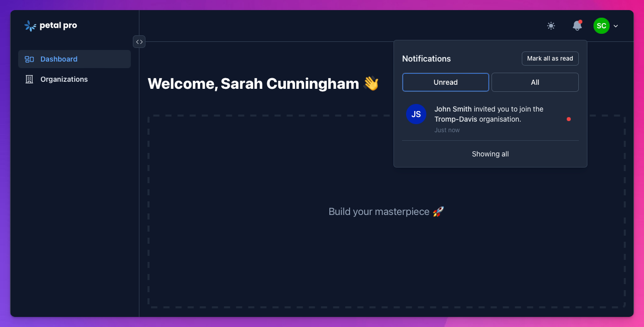Open the Tromp-Davis invitation notification text
The height and width of the screenshot is (327, 644).
click(x=488, y=114)
